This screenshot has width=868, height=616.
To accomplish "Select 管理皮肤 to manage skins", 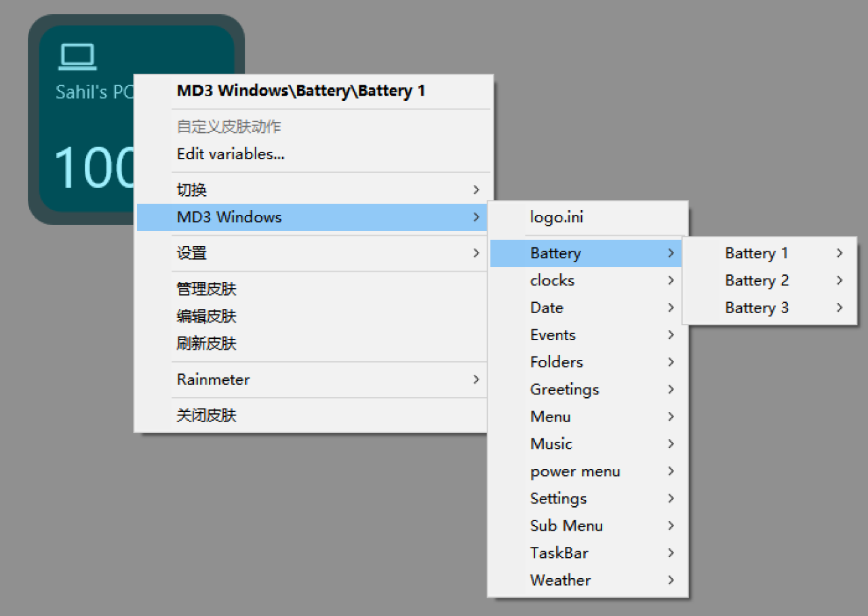I will pos(205,288).
